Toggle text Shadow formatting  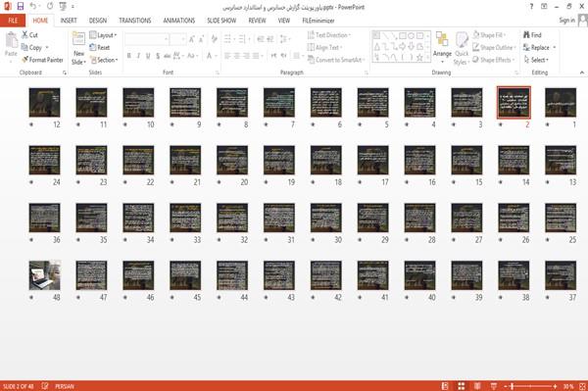tap(158, 56)
